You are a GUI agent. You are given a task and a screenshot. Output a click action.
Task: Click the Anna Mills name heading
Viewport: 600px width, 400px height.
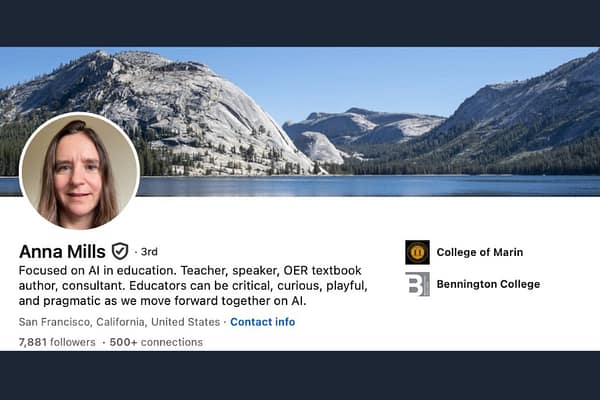pyautogui.click(x=62, y=251)
